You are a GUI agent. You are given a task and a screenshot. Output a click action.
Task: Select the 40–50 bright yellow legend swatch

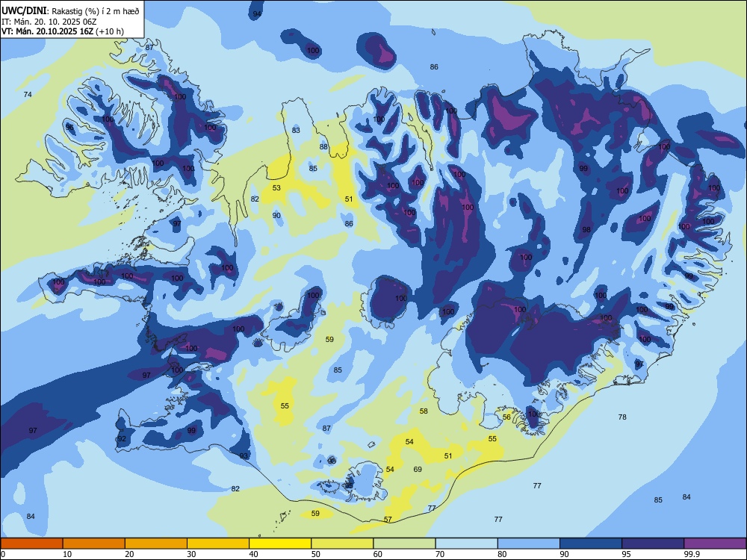(x=280, y=544)
